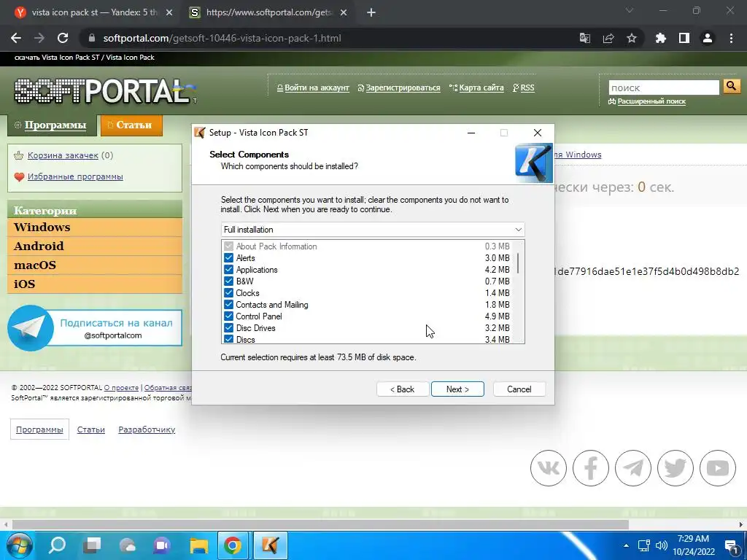Image resolution: width=747 pixels, height=560 pixels.
Task: Click the setup installer taskbar icon
Action: point(270,545)
